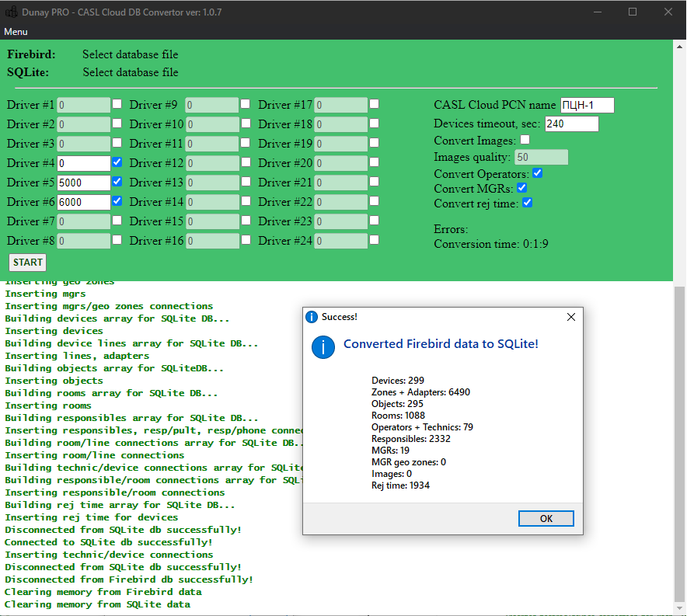
Task: Open the Menu item in menu bar
Action: coord(16,32)
